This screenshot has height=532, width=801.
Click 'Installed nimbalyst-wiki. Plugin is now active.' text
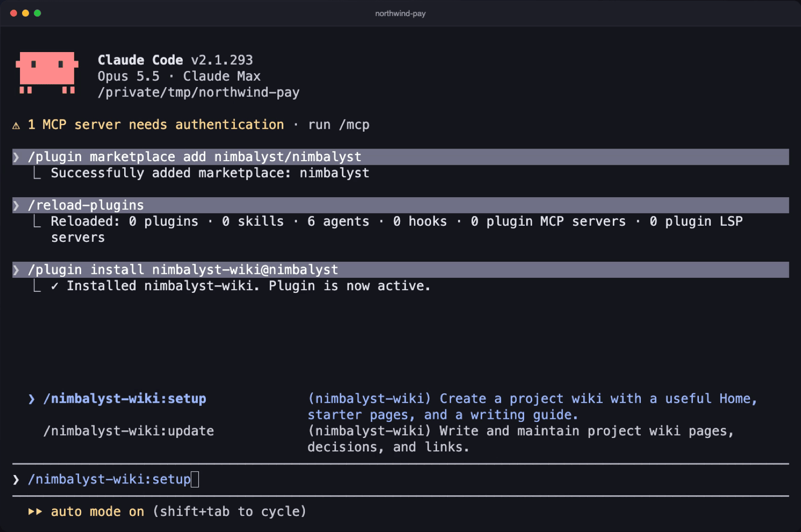point(249,286)
